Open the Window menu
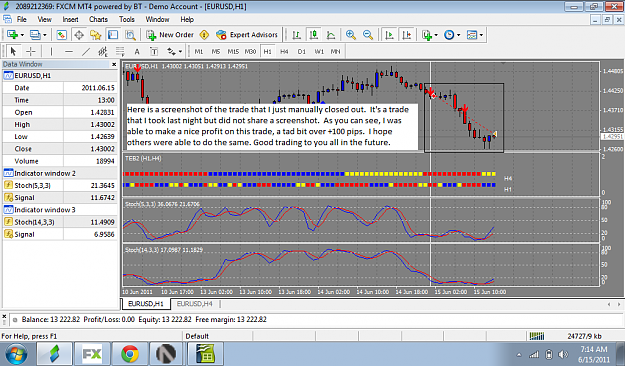 click(157, 19)
